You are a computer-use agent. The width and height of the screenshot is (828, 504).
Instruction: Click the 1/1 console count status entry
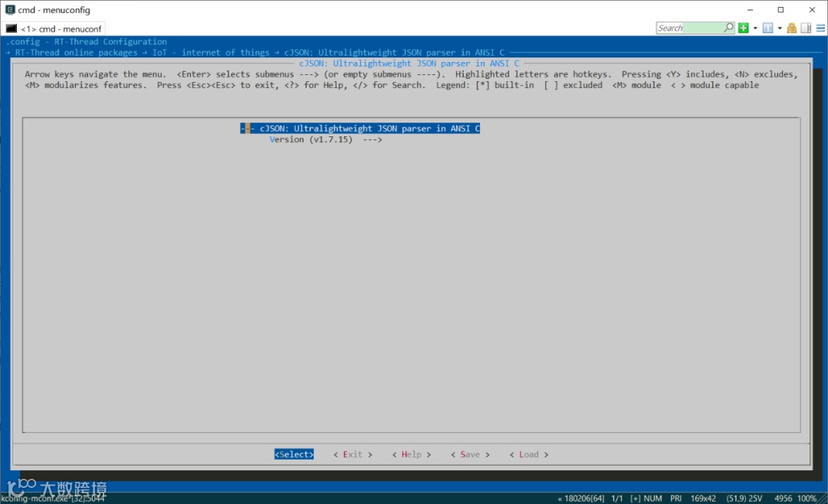click(x=616, y=498)
